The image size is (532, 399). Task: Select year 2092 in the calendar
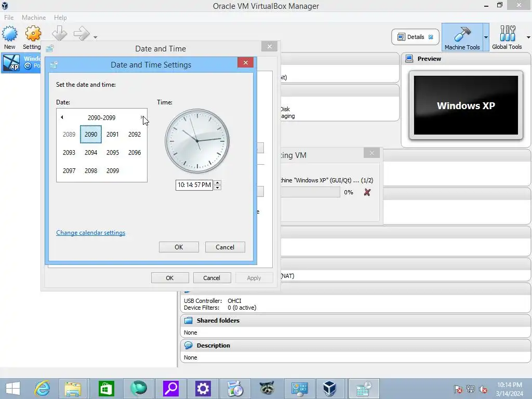[135, 135]
